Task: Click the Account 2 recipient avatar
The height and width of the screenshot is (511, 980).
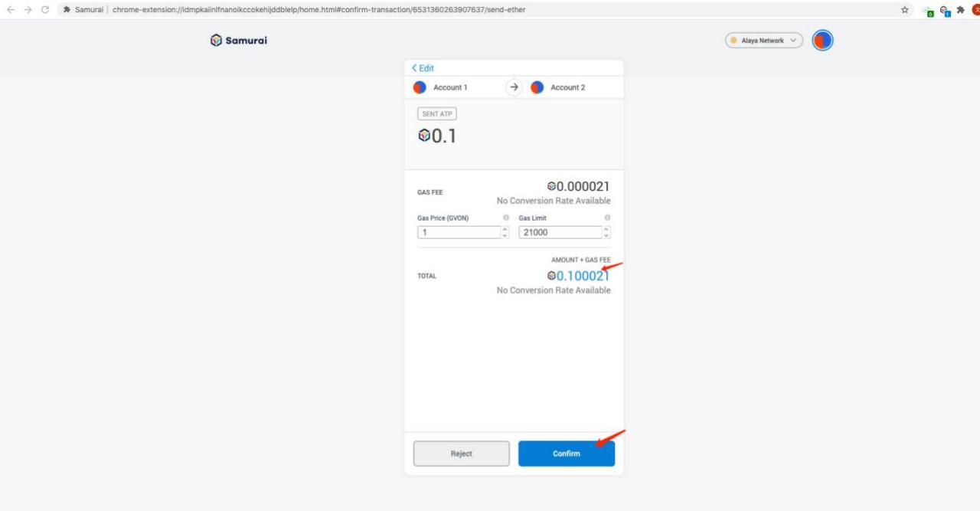Action: (x=537, y=87)
